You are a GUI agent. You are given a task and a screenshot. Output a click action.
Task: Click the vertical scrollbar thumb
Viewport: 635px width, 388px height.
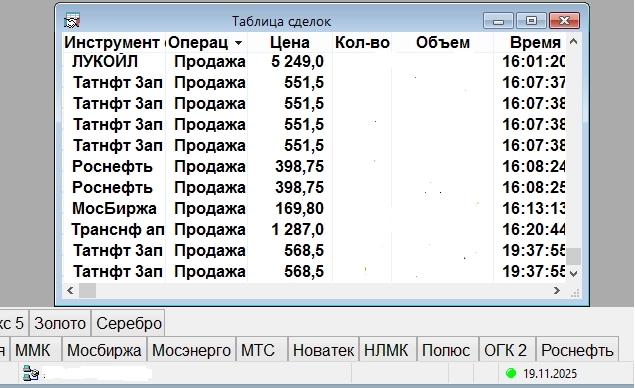[573, 256]
